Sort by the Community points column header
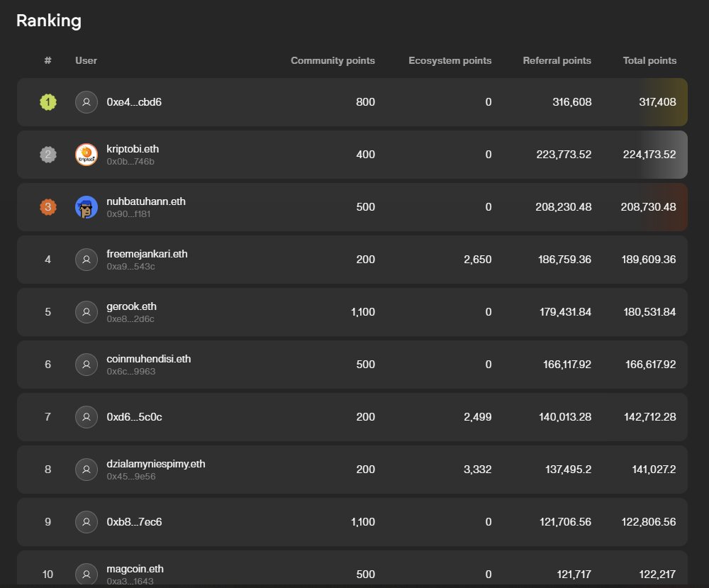709x588 pixels. coord(333,60)
